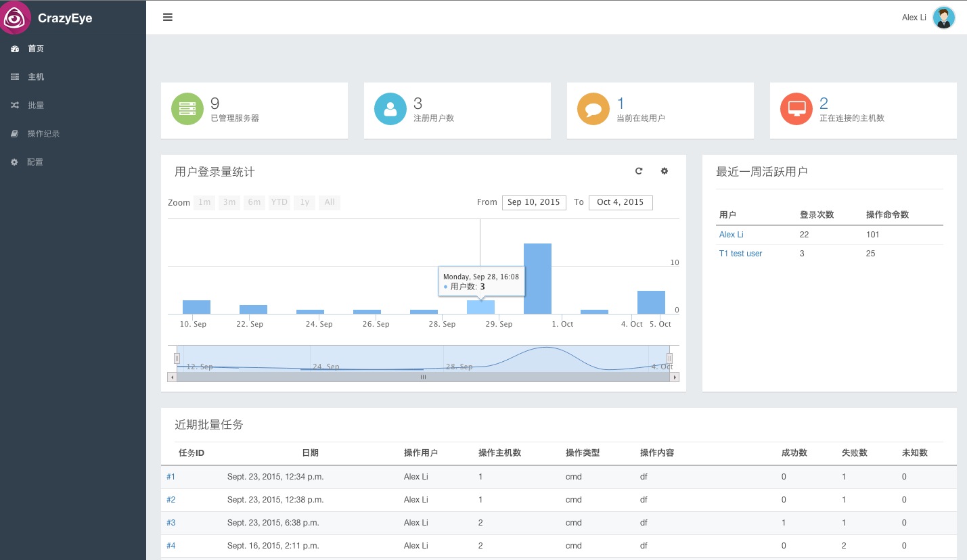The image size is (967, 560).
Task: Click date Sept. 16, 2015, 2:11 p.m.
Action: click(273, 546)
